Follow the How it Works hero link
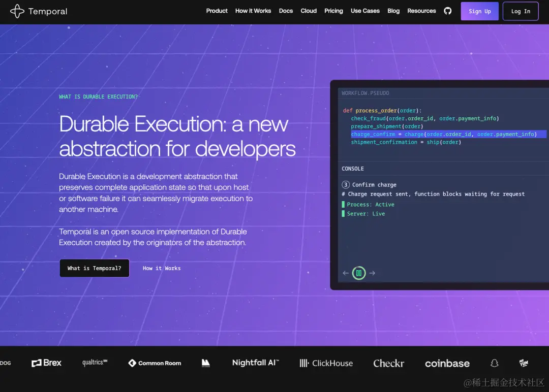The image size is (549, 392). (x=162, y=268)
